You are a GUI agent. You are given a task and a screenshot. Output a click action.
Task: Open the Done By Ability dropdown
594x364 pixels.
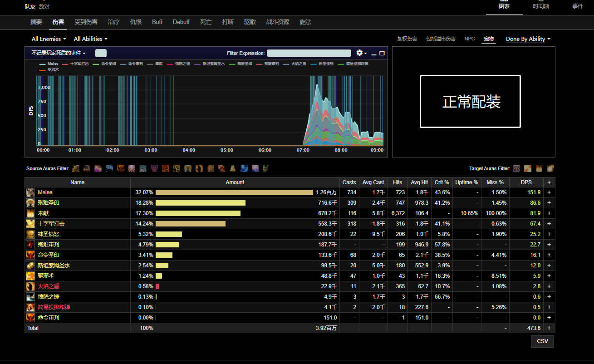[528, 39]
